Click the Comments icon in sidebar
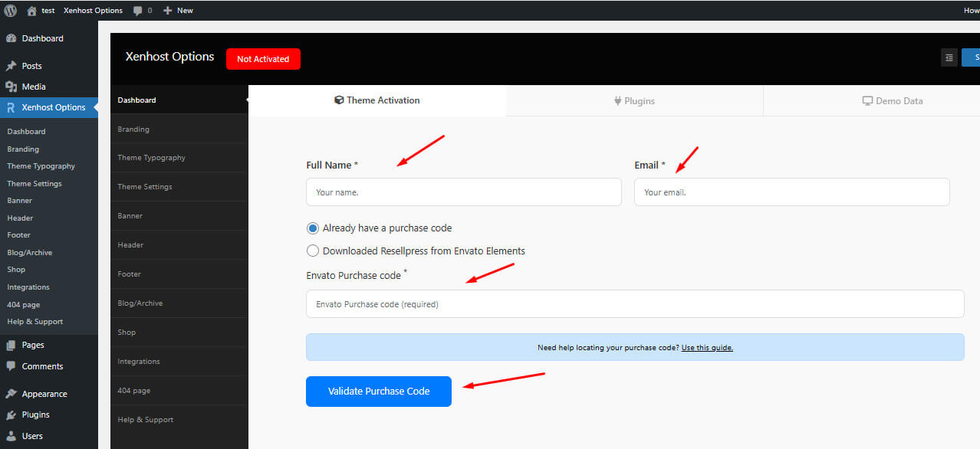The width and height of the screenshot is (980, 449). tap(11, 366)
